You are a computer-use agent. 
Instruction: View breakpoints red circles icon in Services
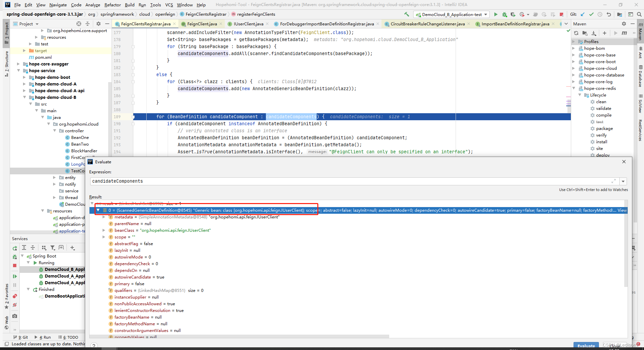tap(15, 296)
